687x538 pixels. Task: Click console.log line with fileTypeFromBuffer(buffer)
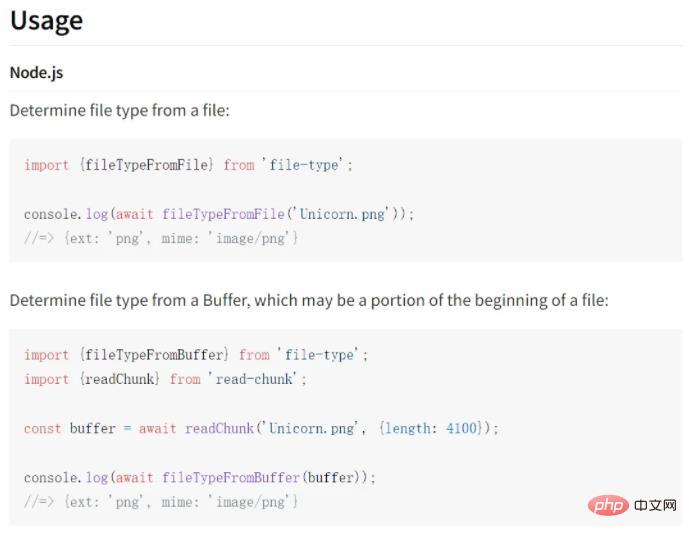[x=200, y=478]
